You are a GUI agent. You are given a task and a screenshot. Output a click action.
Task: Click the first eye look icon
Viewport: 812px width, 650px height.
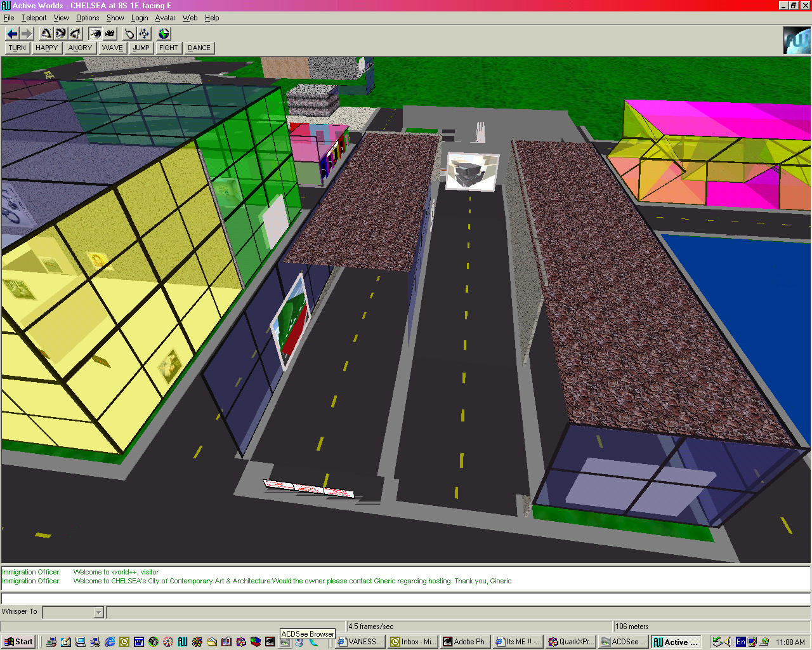coord(46,34)
